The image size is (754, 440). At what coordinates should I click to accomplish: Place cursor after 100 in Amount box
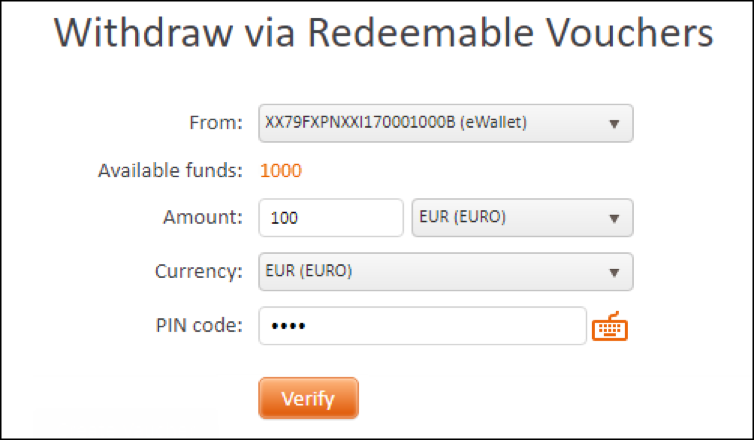click(300, 218)
